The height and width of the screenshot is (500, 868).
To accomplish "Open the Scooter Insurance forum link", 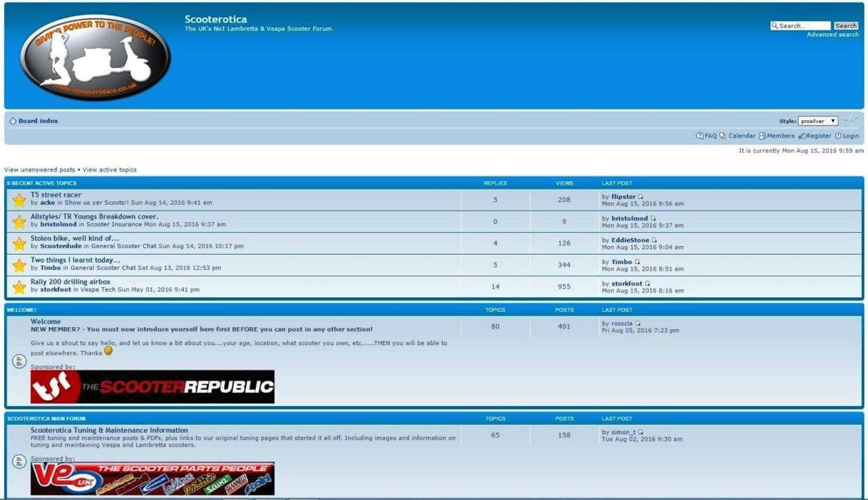I will [114, 225].
